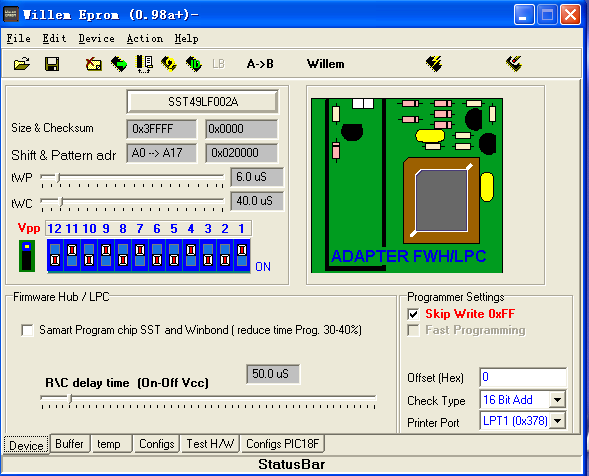Click the compare chip with buffer icon

pyautogui.click(x=144, y=64)
